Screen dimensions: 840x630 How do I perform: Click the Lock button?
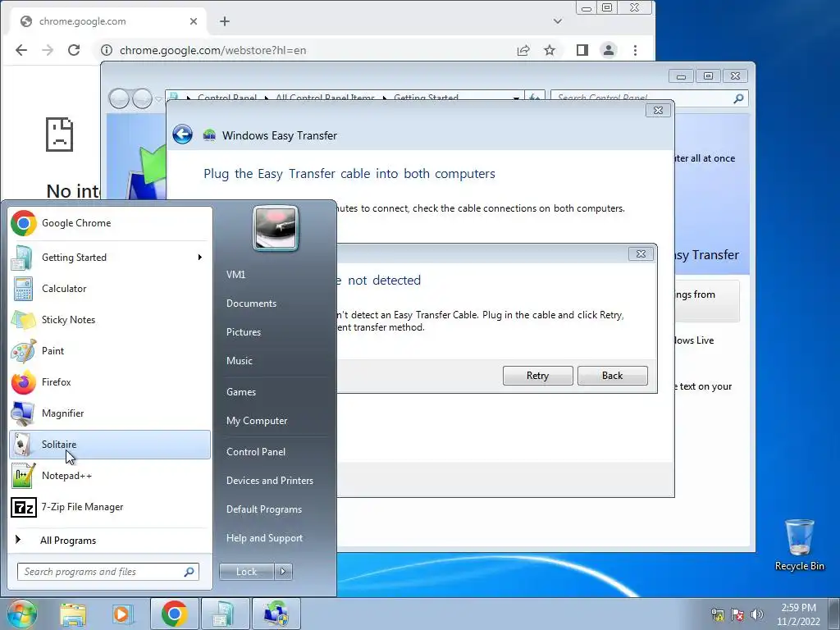click(x=246, y=572)
